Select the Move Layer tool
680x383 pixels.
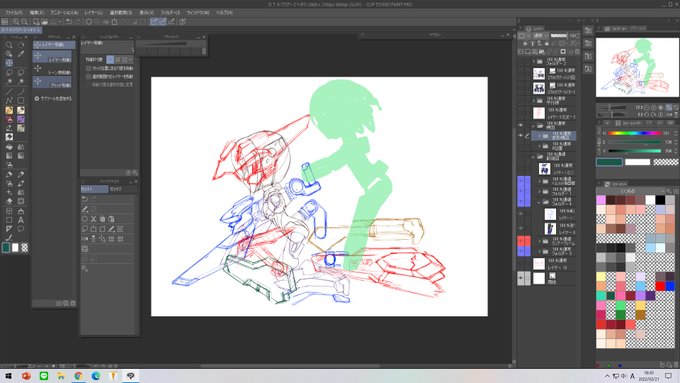9,63
